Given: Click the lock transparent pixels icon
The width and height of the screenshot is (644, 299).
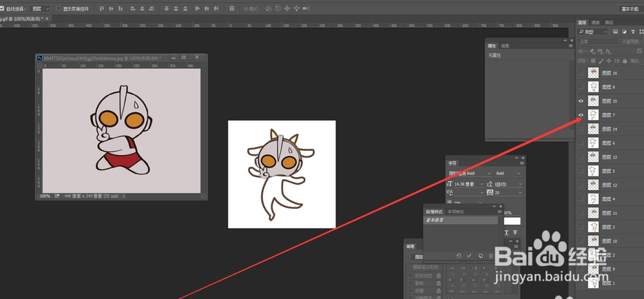Looking at the screenshot, I should [592, 61].
